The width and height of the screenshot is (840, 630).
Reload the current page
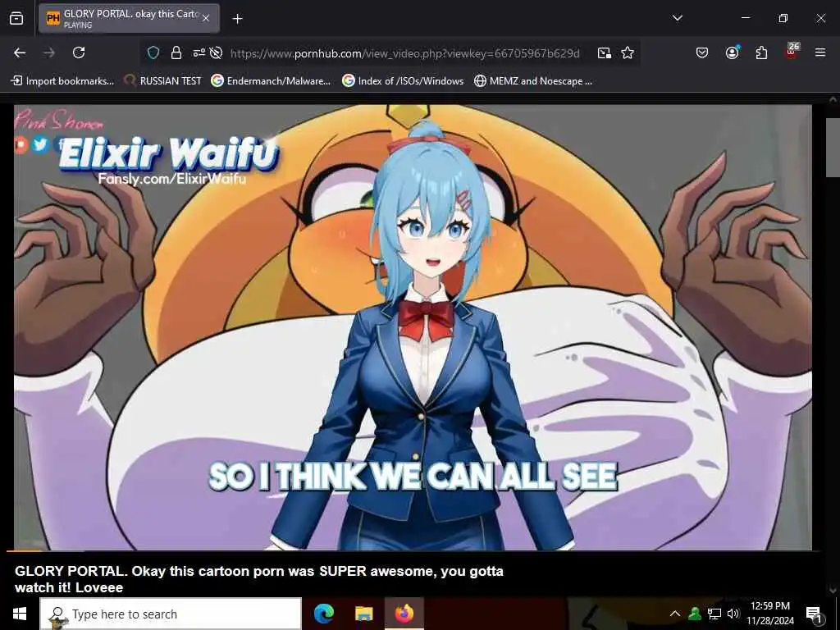79,52
